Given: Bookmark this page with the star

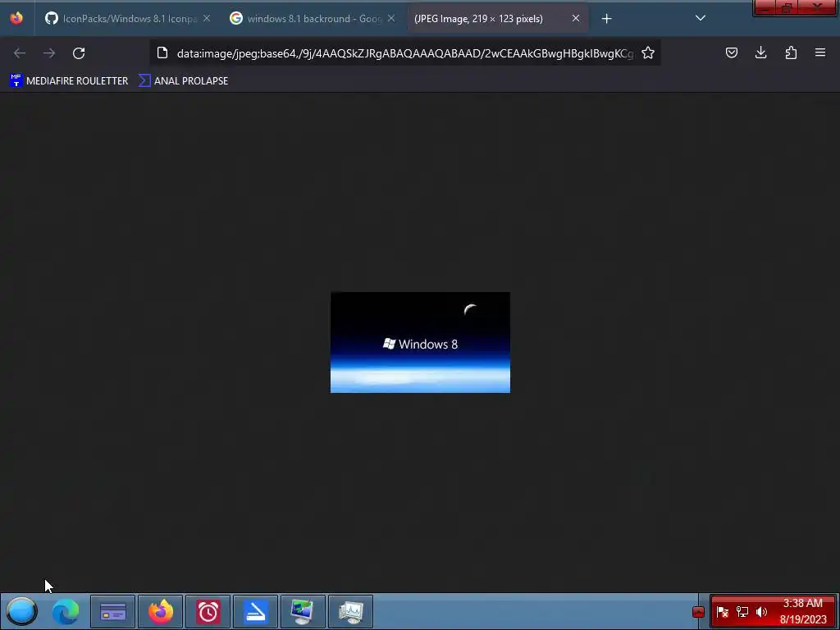Looking at the screenshot, I should click(x=648, y=53).
